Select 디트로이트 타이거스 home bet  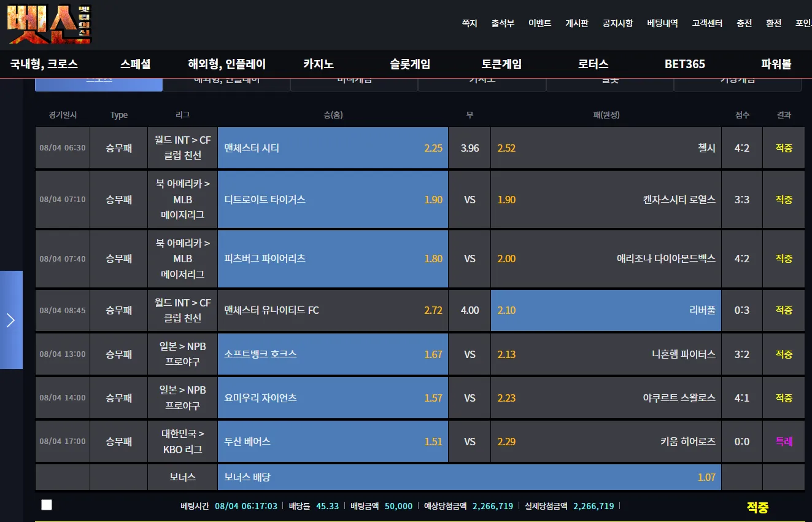pyautogui.click(x=333, y=200)
